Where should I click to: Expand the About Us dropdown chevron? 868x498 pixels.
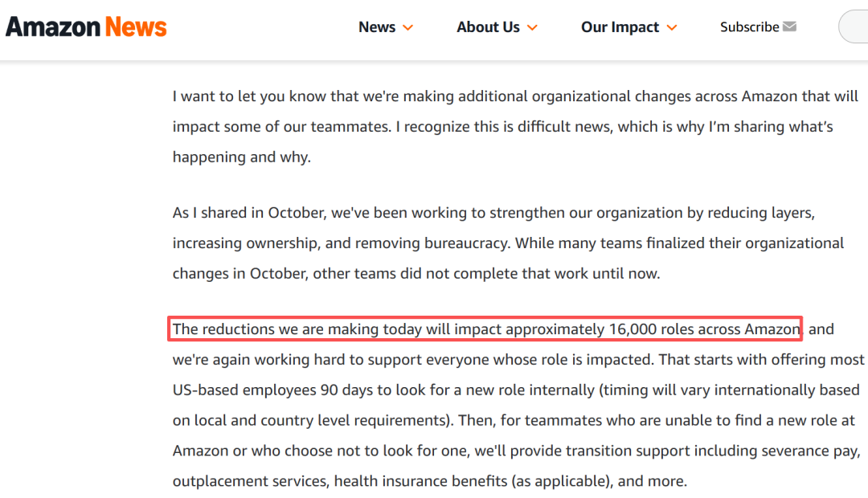[x=531, y=28]
